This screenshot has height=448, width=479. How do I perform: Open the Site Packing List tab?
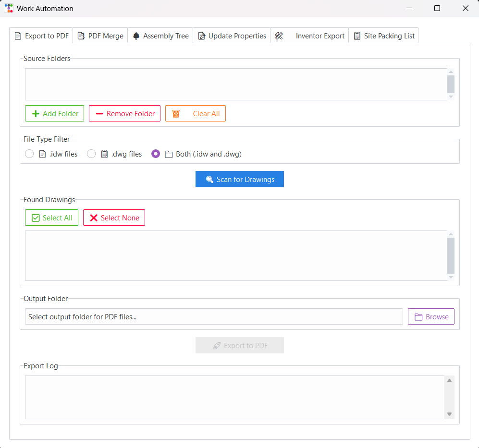(x=384, y=36)
